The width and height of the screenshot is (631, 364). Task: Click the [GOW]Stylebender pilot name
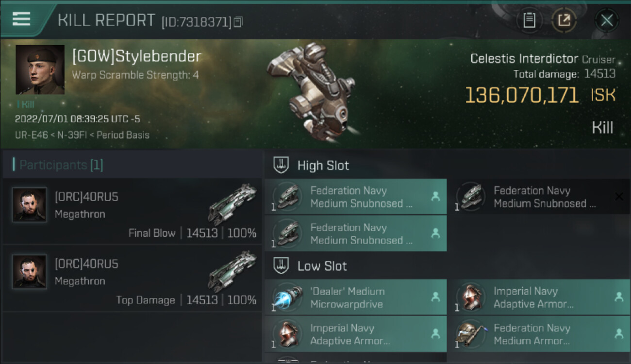(136, 56)
